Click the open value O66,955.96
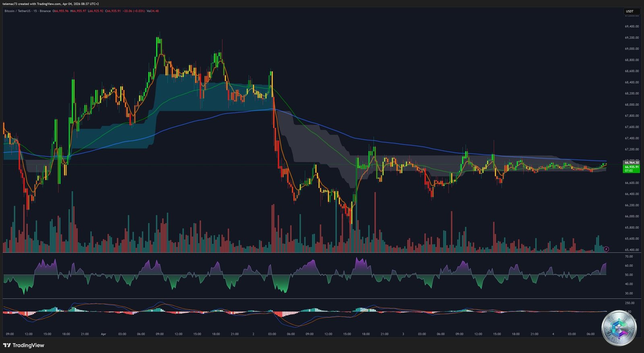This screenshot has width=644, height=353. pyautogui.click(x=60, y=11)
